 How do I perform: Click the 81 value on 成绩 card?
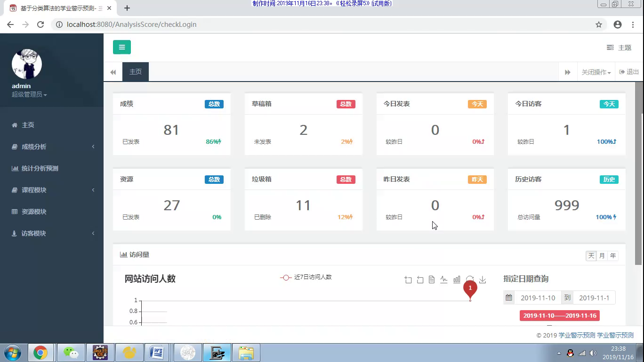(171, 130)
